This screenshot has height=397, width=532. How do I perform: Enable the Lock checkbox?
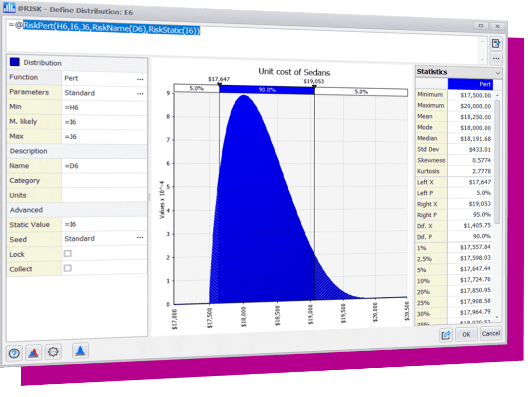pyautogui.click(x=68, y=253)
